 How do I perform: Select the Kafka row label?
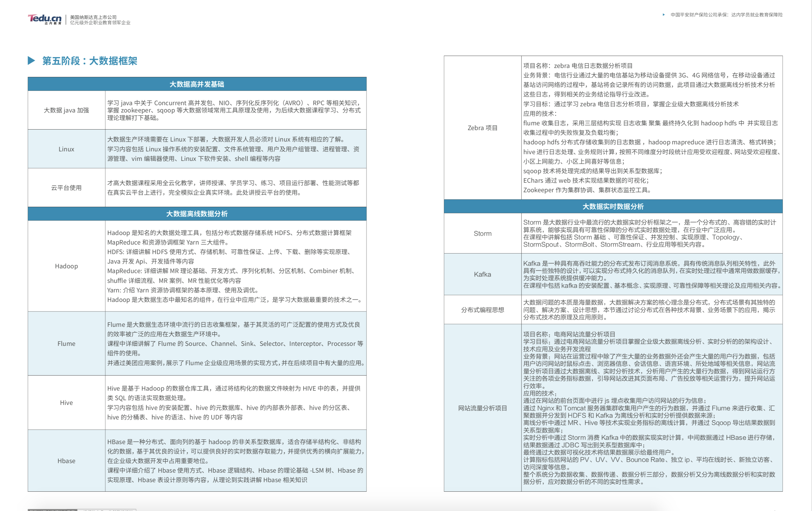click(x=483, y=275)
